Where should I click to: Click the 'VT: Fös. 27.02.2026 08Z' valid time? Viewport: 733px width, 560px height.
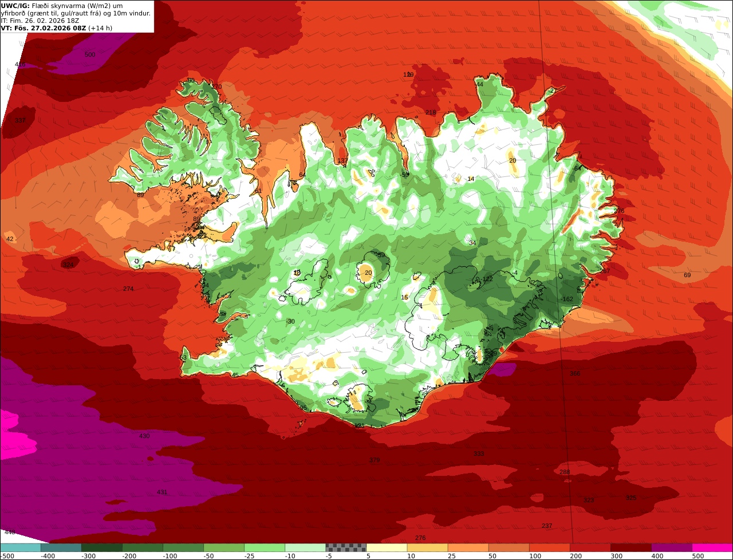pos(44,27)
